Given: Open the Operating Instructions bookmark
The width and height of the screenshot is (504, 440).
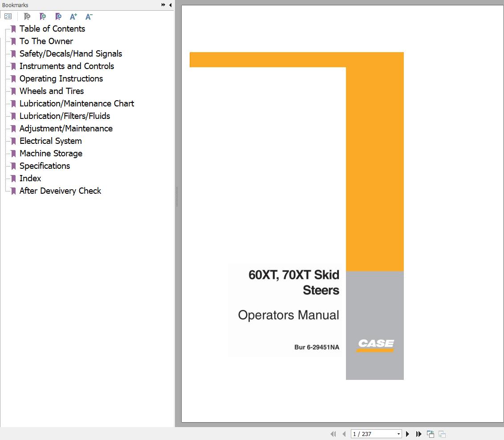Looking at the screenshot, I should click(61, 78).
